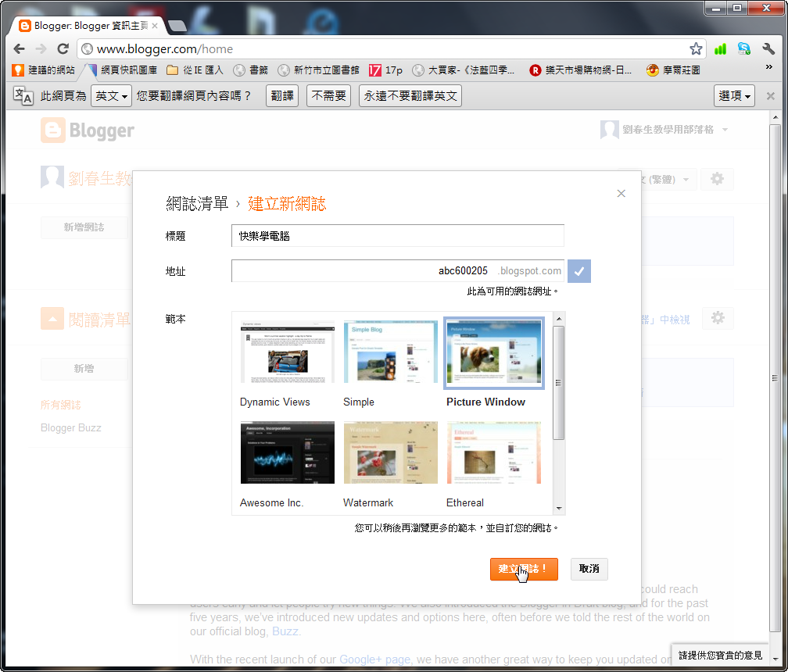Viewport: 788px width, 672px height.
Task: Open the 大買家 bookmark
Action: pos(464,70)
